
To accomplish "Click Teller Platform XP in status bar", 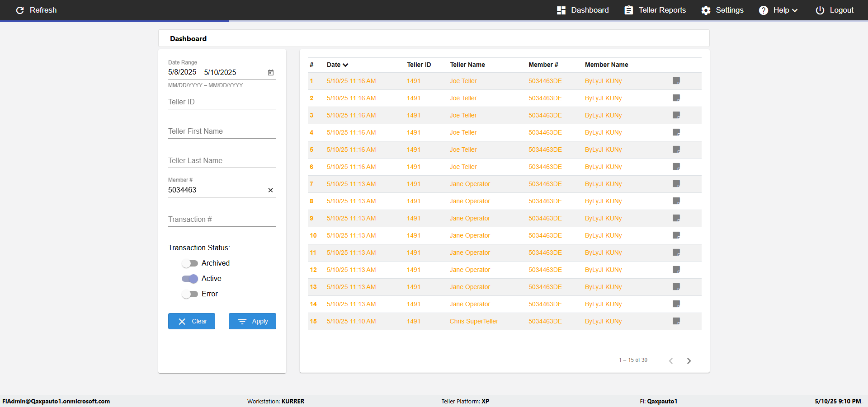I will (x=465, y=401).
